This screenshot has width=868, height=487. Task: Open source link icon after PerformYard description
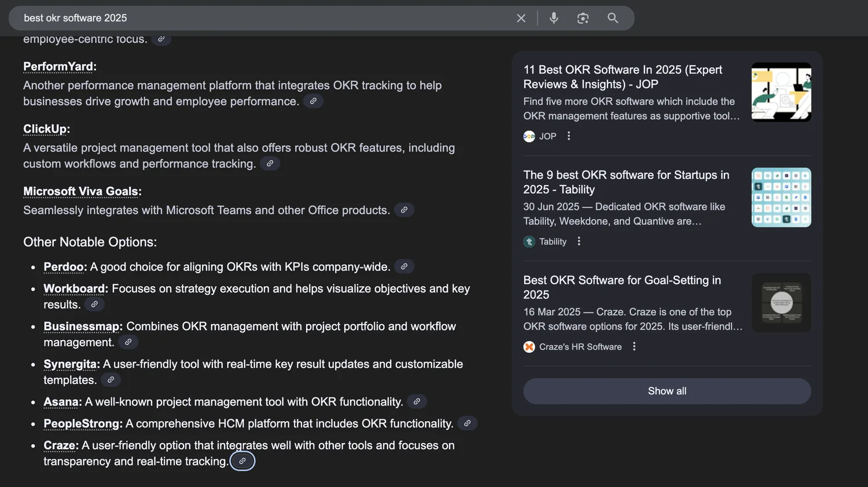click(x=313, y=101)
